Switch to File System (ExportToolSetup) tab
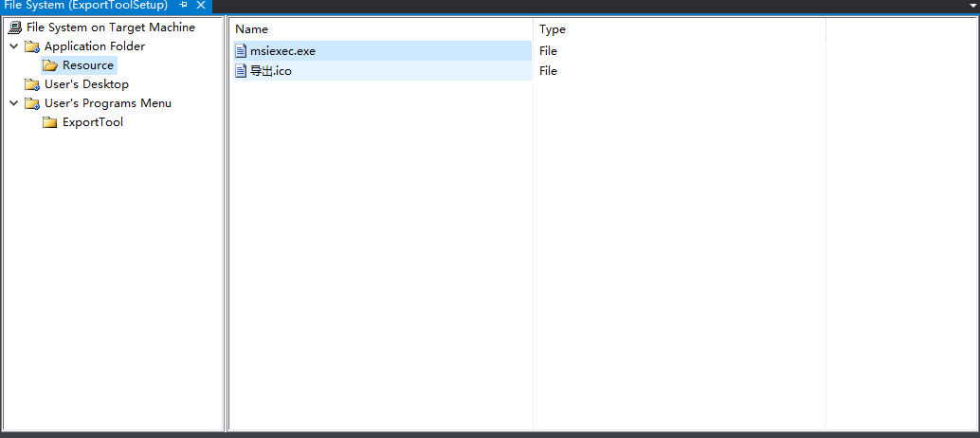Viewport: 980px width, 438px height. point(85,6)
